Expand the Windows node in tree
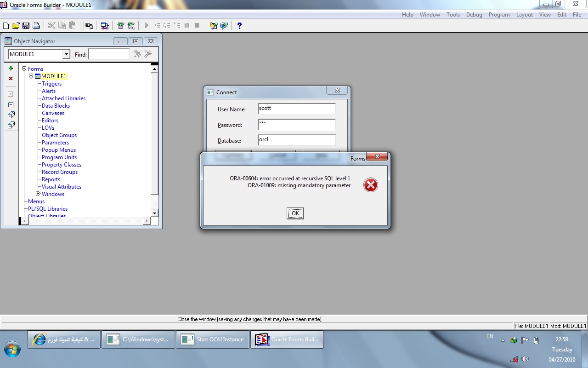Viewport: 588px width, 368px height. [x=38, y=194]
